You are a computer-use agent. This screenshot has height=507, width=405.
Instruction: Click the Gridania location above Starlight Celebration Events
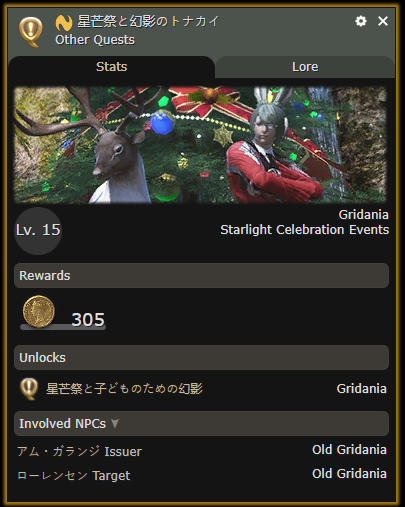(364, 215)
